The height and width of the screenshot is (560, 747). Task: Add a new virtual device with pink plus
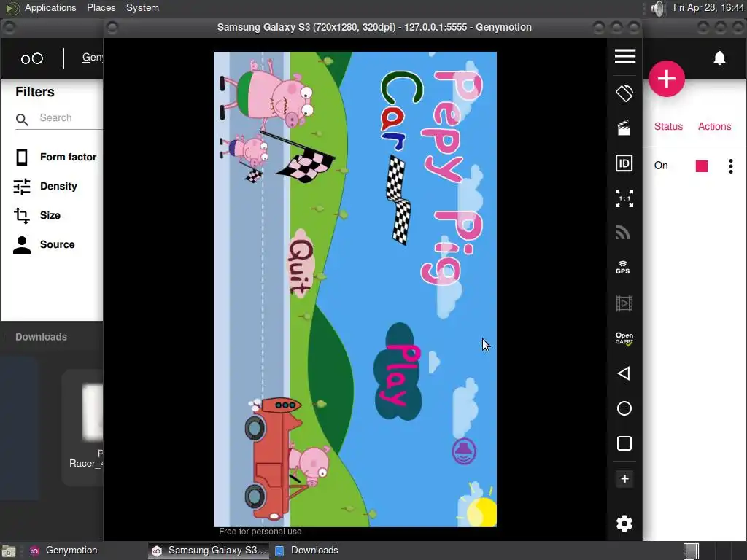click(667, 79)
